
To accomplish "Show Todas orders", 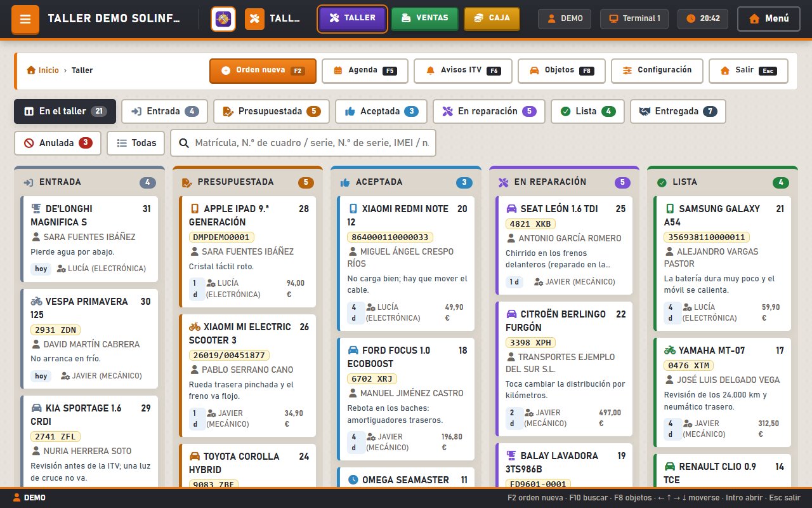I will pos(136,143).
